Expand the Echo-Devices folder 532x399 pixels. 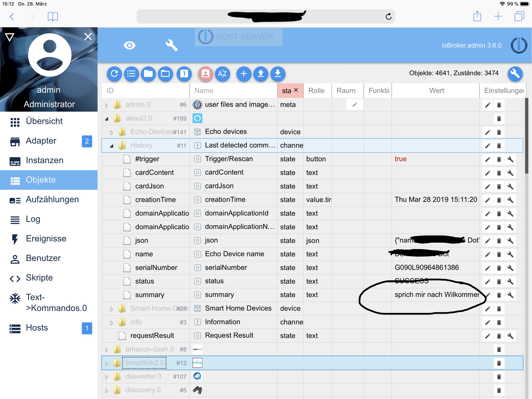click(x=112, y=132)
